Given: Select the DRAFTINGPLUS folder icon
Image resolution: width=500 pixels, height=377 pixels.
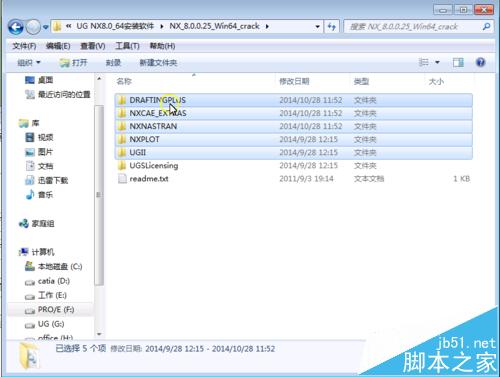Looking at the screenshot, I should point(122,100).
